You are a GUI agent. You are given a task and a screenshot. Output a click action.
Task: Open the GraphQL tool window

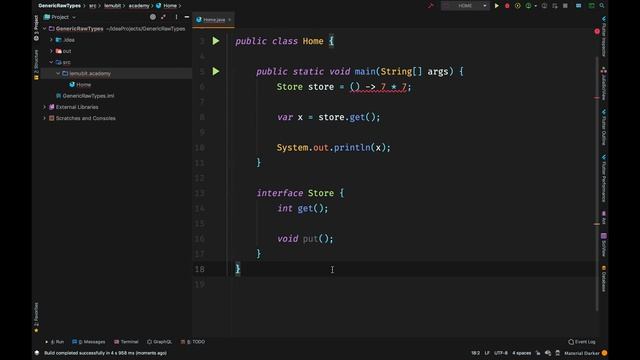tap(159, 342)
